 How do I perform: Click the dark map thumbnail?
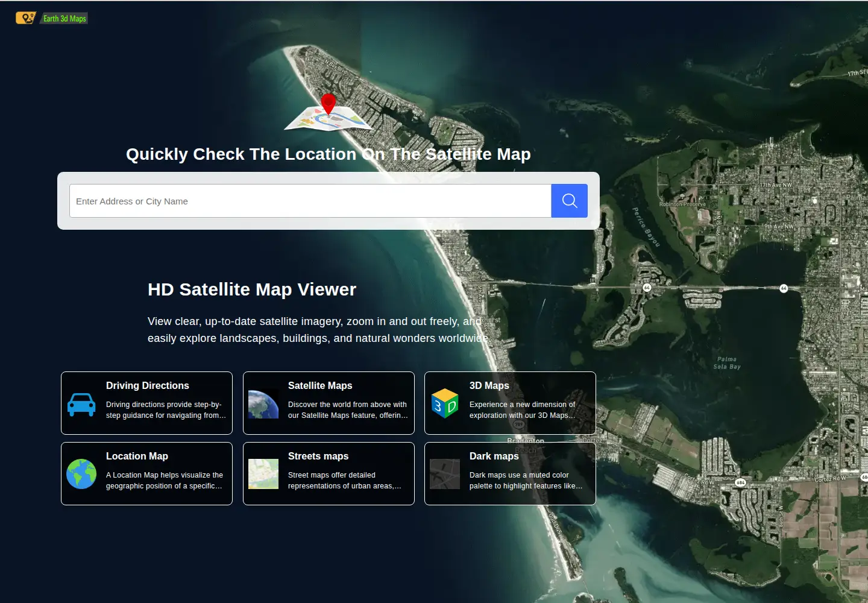445,474
